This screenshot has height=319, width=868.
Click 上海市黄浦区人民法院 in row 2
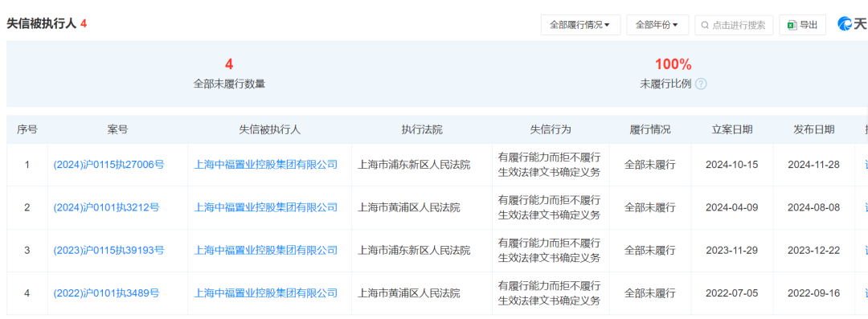click(409, 207)
